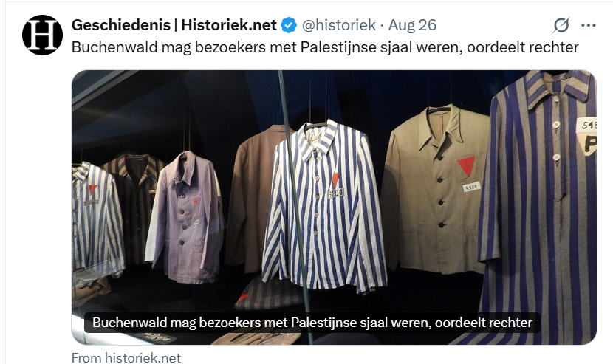Click the caption overlay on the card image

click(312, 323)
